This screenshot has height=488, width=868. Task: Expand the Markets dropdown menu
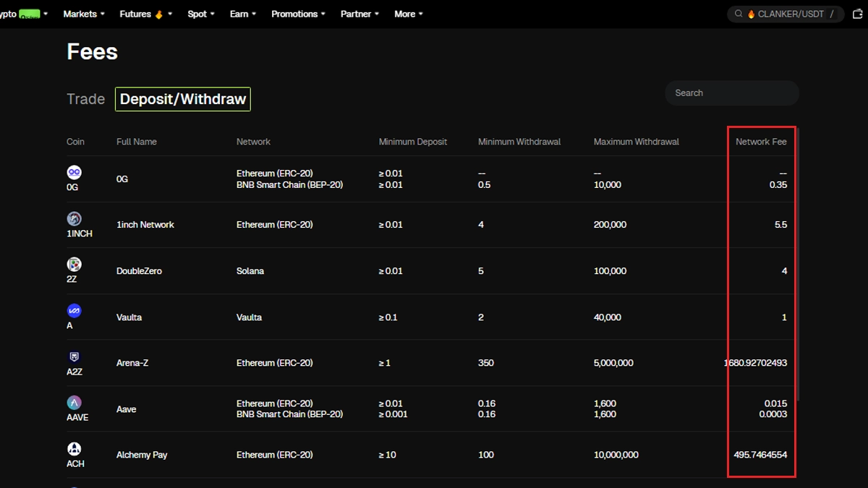tap(83, 14)
